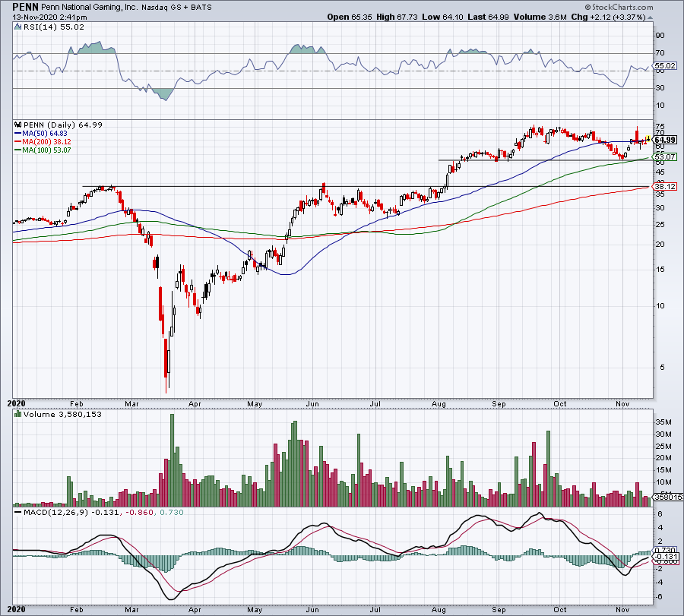Viewport: 684px width, 616px height.
Task: Click the Volume legend bar icon
Action: 18,414
